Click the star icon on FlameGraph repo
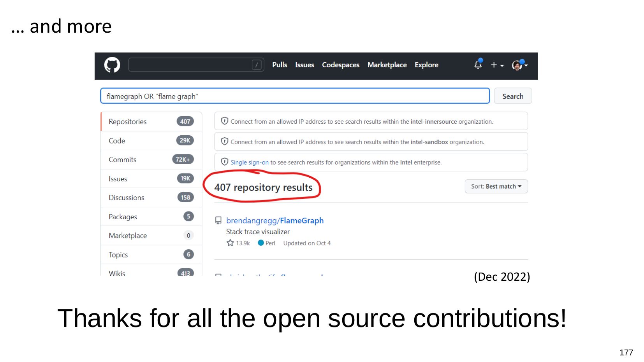The height and width of the screenshot is (362, 644). tap(230, 243)
